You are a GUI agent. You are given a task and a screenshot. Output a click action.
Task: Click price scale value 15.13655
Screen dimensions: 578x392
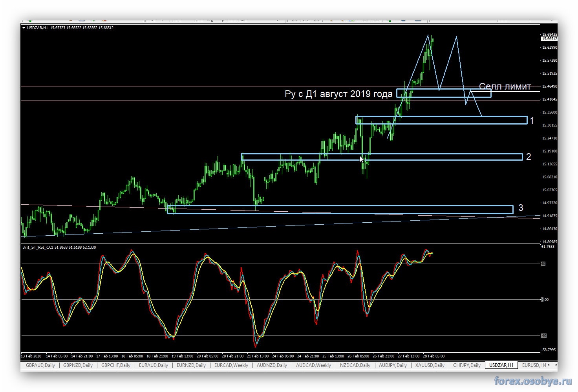point(549,164)
